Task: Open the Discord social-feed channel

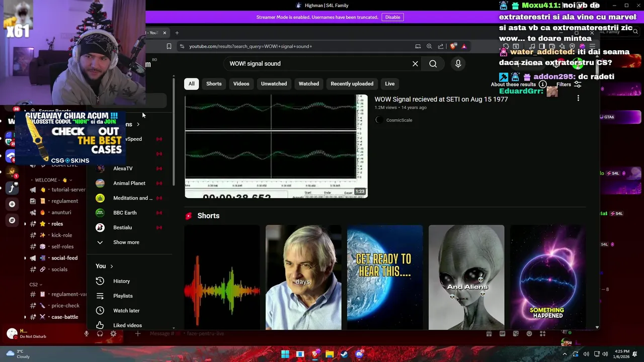Action: click(64, 258)
